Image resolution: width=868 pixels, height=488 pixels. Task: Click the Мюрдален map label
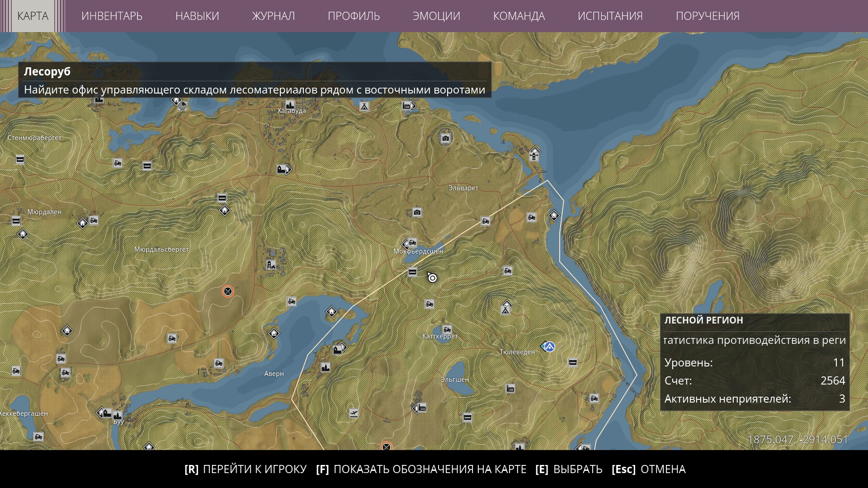point(44,212)
